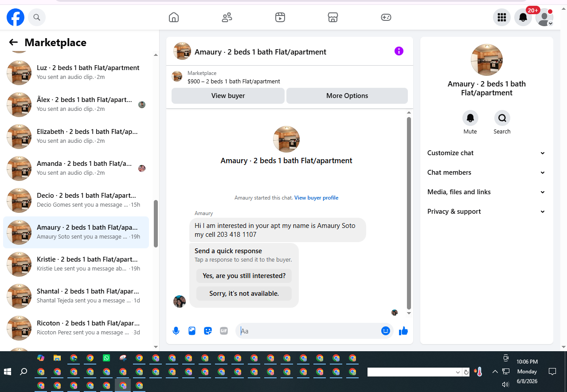Open the Ãlex apartment conversation

tap(76, 105)
